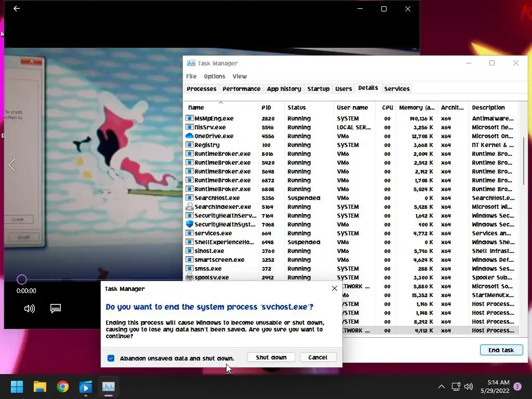Viewport: 532px width, 399px height.
Task: Open the File menu in Task Manager
Action: click(x=191, y=76)
